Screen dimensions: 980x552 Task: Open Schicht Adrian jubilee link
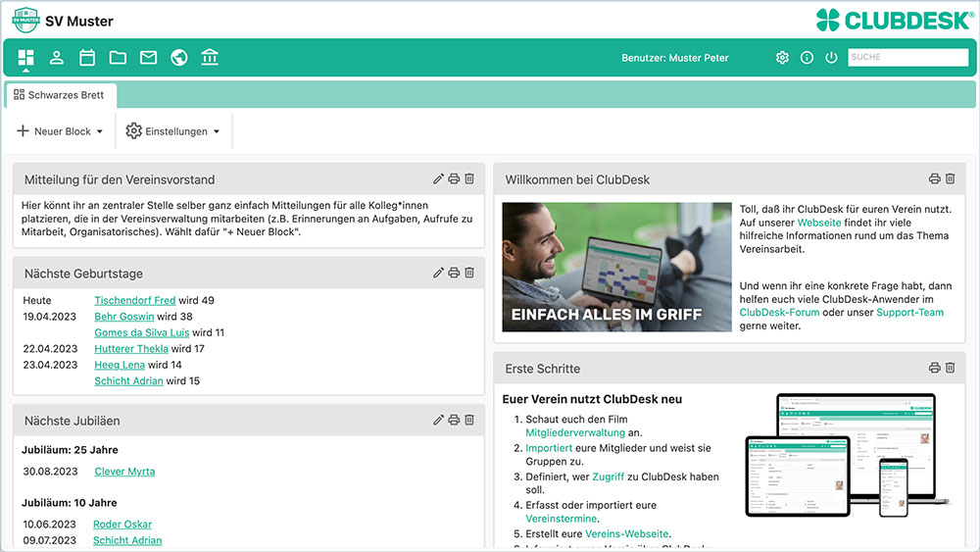pos(127,541)
